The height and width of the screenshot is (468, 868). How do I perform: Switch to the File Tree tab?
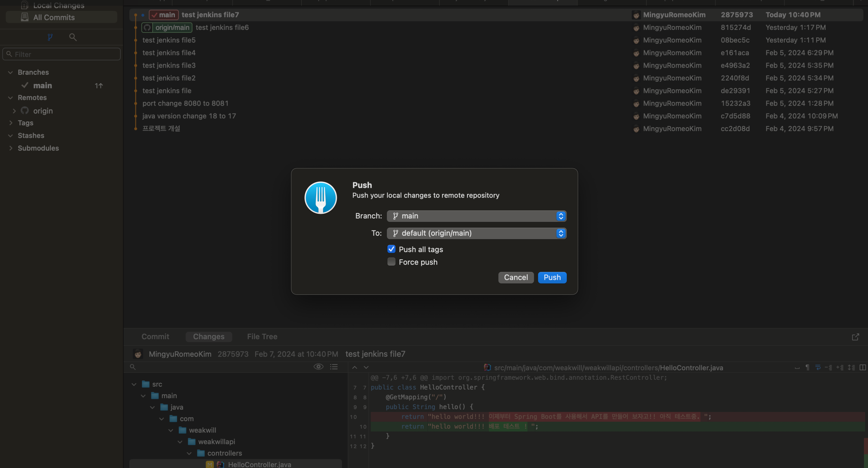click(262, 337)
